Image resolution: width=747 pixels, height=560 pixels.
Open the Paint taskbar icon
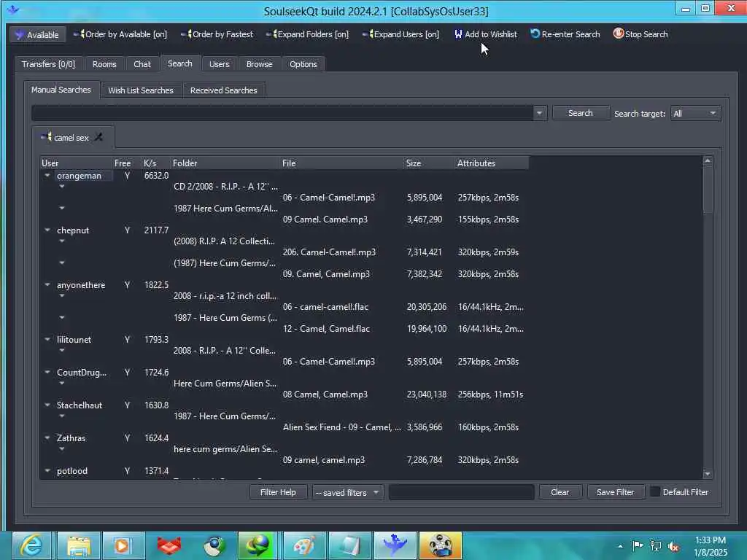[304, 545]
